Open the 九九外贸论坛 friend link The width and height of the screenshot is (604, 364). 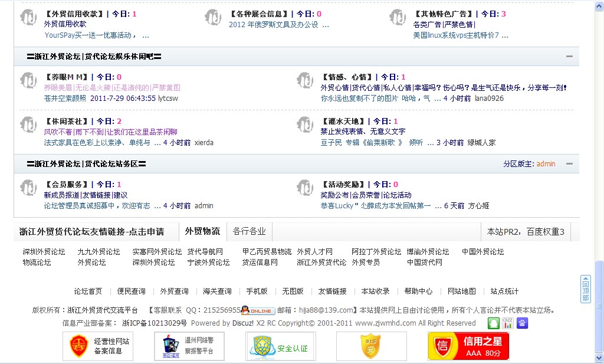coord(99,252)
